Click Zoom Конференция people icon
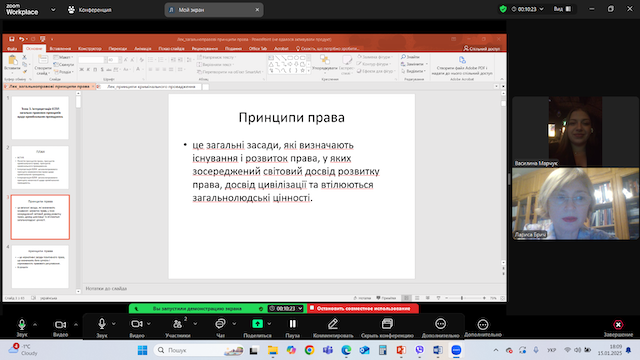Viewport: 640px width, 360px height. (71, 9)
